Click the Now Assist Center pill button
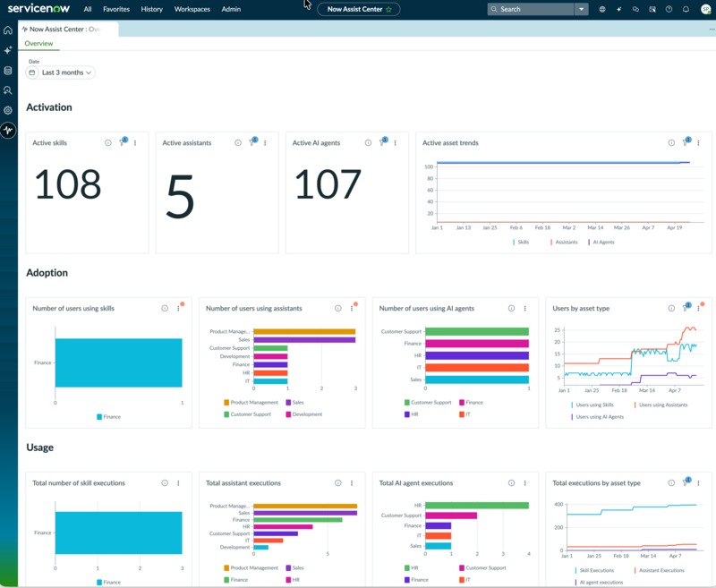The image size is (716, 588). pyautogui.click(x=359, y=9)
